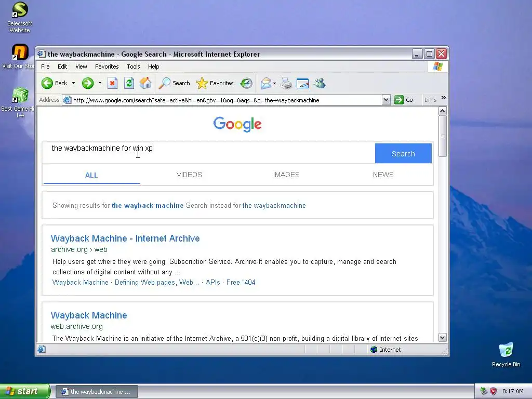The image size is (532, 399).
Task: Select the ALL results tab
Action: pyautogui.click(x=91, y=175)
